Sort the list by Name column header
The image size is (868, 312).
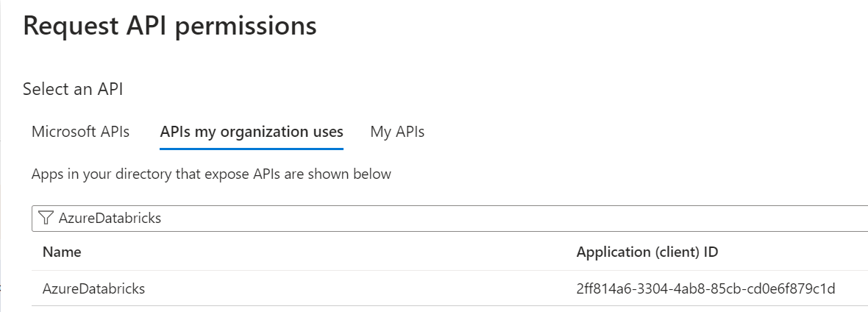click(x=62, y=252)
